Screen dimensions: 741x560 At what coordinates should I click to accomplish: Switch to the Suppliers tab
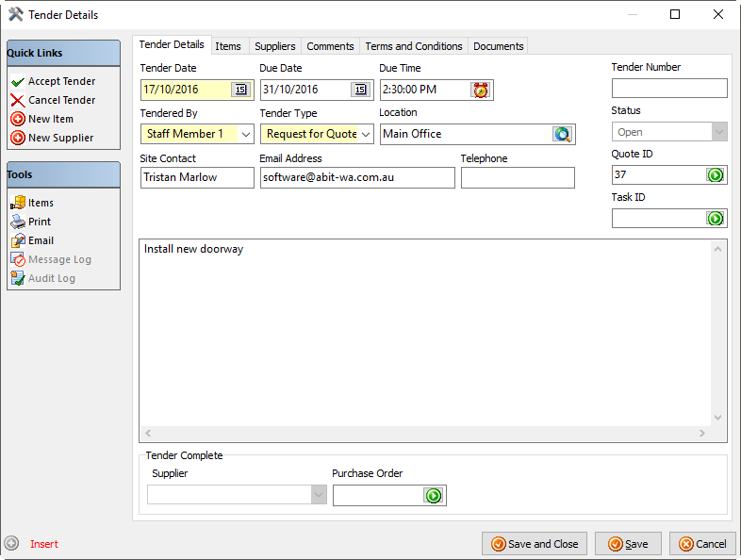pyautogui.click(x=275, y=46)
